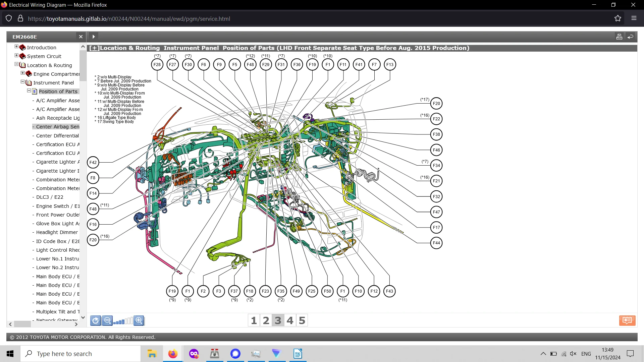Go to diagram page 1
The height and width of the screenshot is (362, 644).
click(254, 320)
